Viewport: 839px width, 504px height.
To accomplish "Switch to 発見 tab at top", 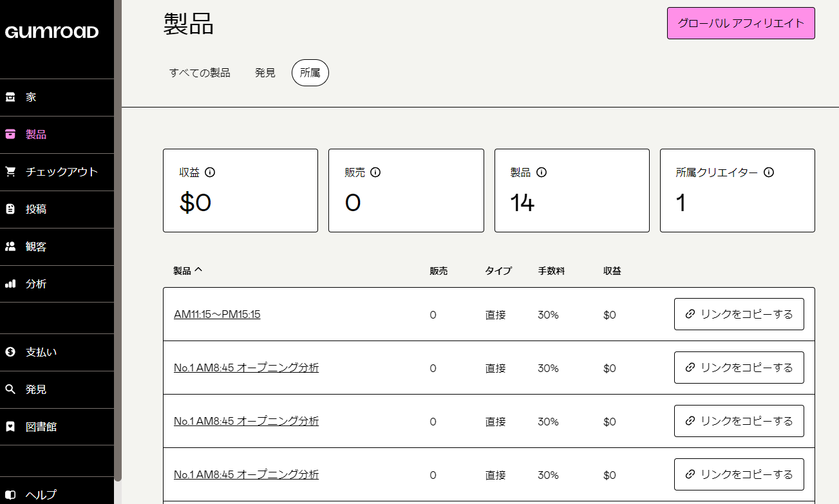I will pyautogui.click(x=265, y=73).
